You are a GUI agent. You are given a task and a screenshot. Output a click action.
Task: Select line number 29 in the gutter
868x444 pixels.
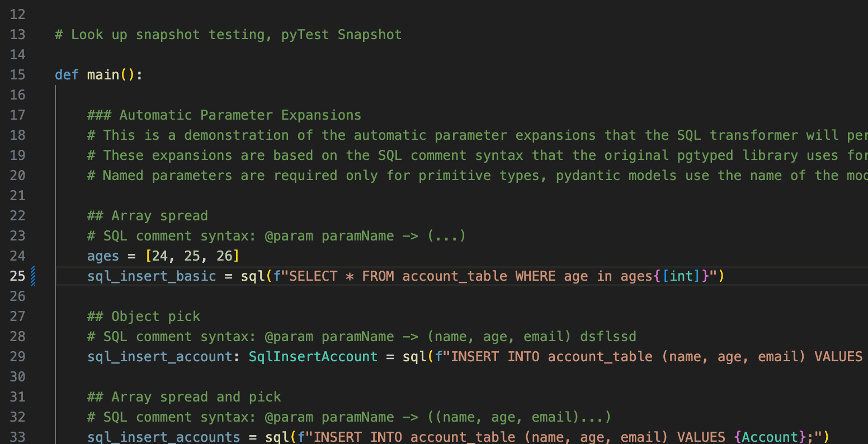click(x=18, y=357)
